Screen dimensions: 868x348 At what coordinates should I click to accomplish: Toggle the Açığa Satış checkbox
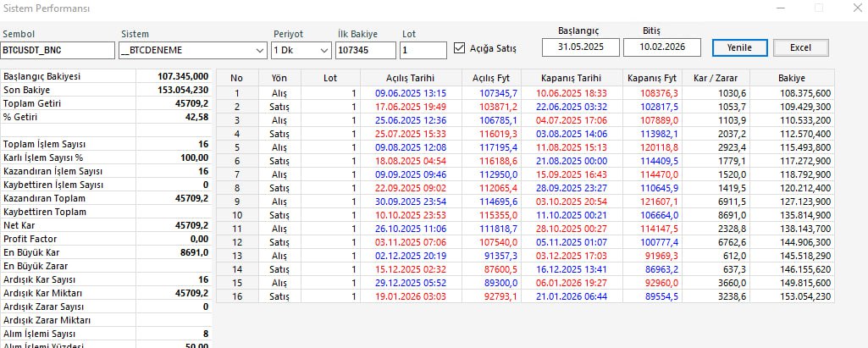tap(459, 48)
